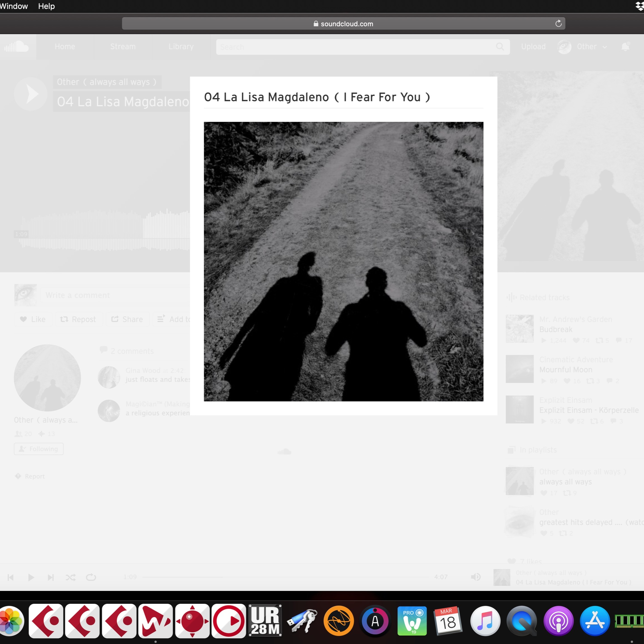Open the Help menu
Screen dimensions: 644x644
(46, 6)
